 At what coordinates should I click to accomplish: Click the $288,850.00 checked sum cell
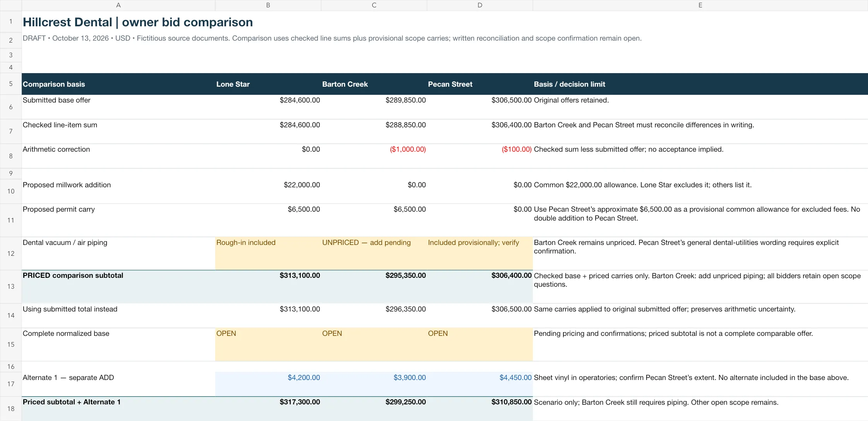[374, 132]
